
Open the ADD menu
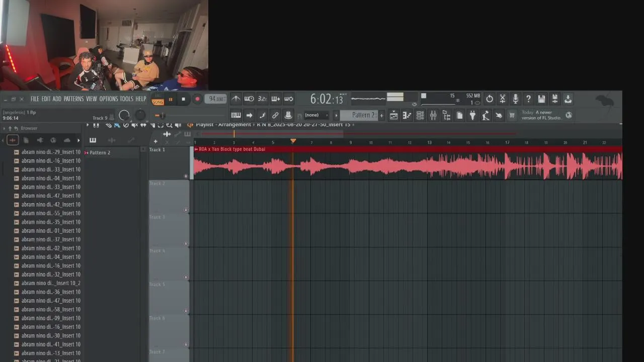point(57,99)
